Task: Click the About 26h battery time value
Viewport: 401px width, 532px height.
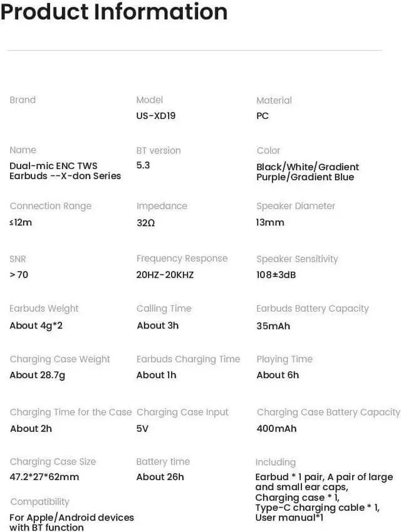Action: coord(160,477)
